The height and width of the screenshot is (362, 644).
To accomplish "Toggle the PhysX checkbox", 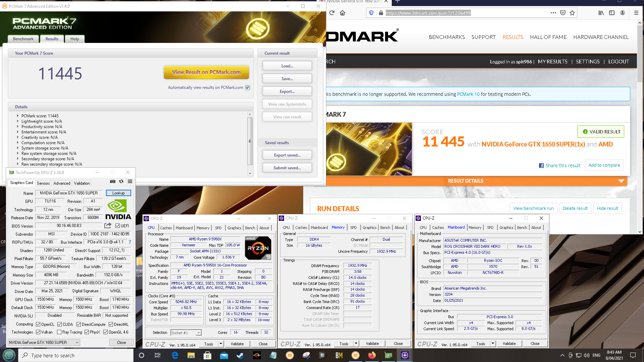I will pos(87,332).
